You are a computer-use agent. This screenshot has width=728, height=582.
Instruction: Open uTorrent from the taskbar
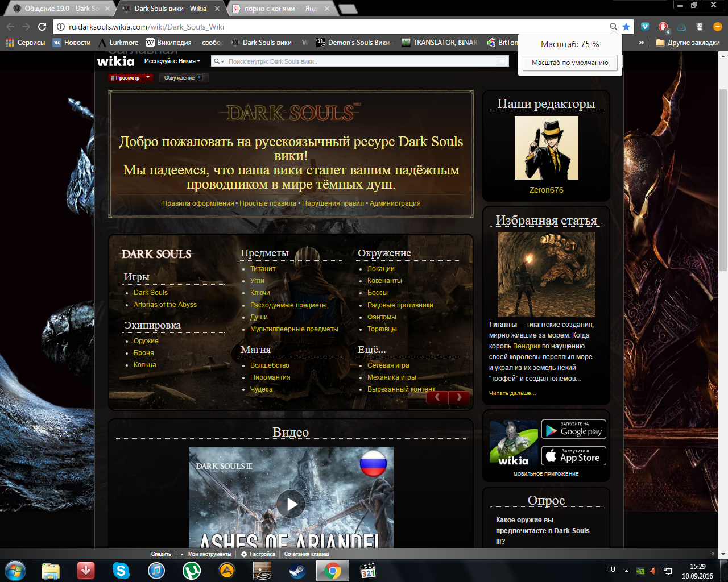click(x=192, y=571)
